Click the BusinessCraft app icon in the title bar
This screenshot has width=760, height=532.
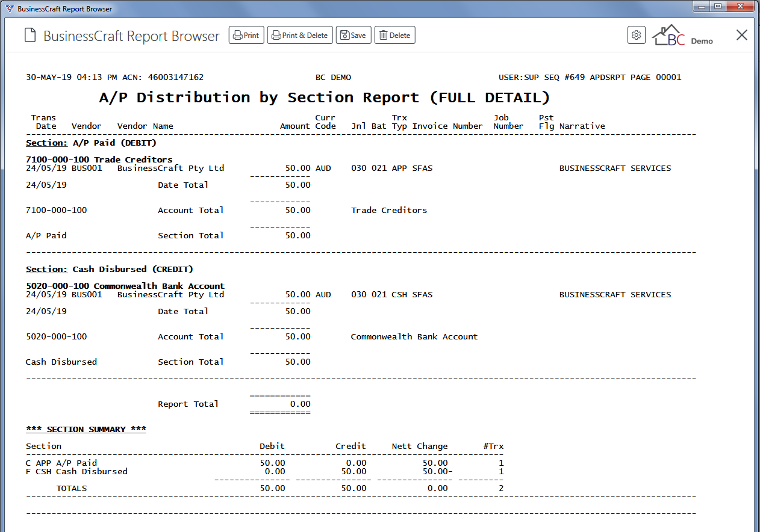(9, 9)
